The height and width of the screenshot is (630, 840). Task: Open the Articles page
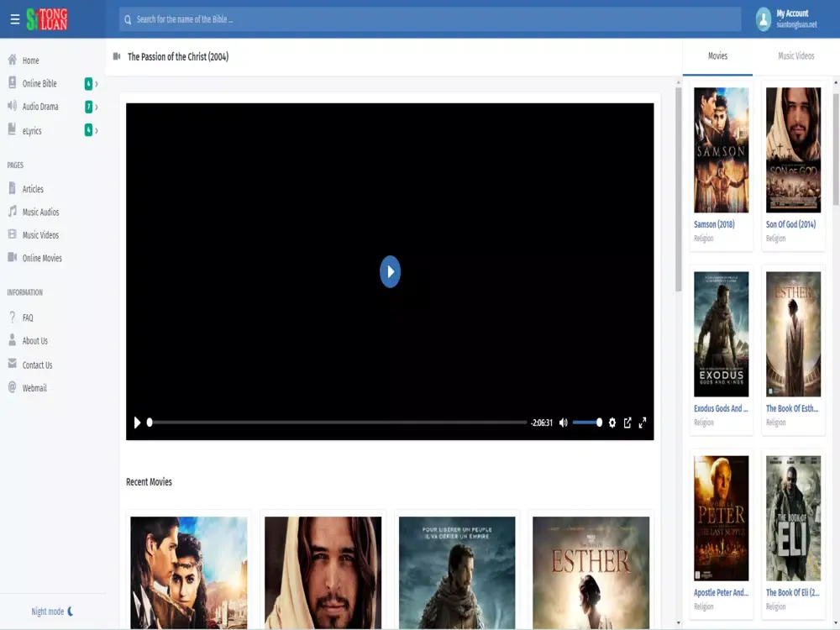pyautogui.click(x=33, y=189)
